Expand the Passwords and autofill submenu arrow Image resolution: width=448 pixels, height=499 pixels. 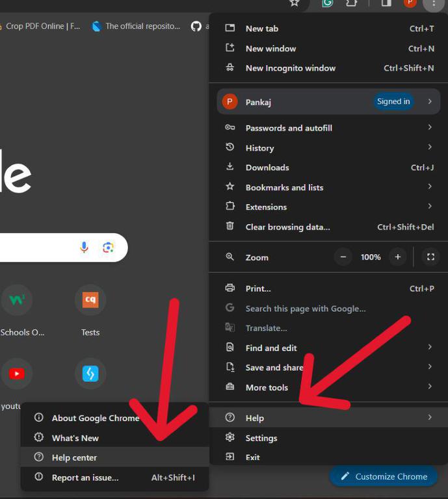click(x=430, y=127)
